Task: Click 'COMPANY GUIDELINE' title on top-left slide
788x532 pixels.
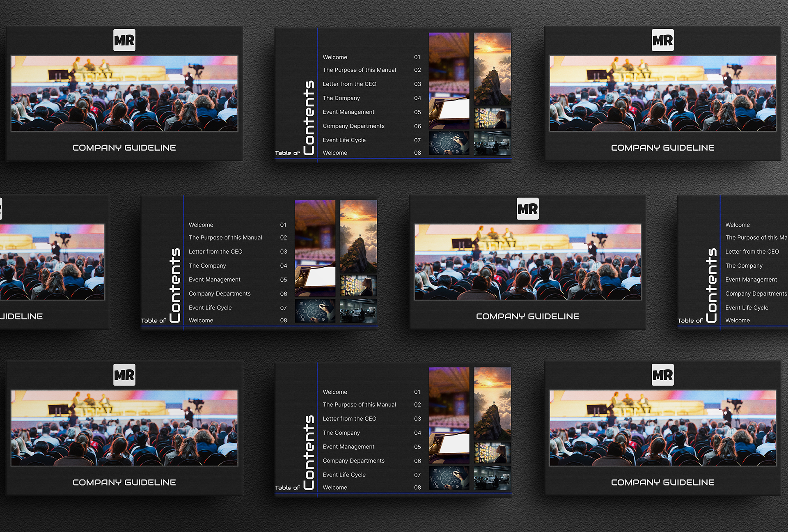Action: (124, 148)
